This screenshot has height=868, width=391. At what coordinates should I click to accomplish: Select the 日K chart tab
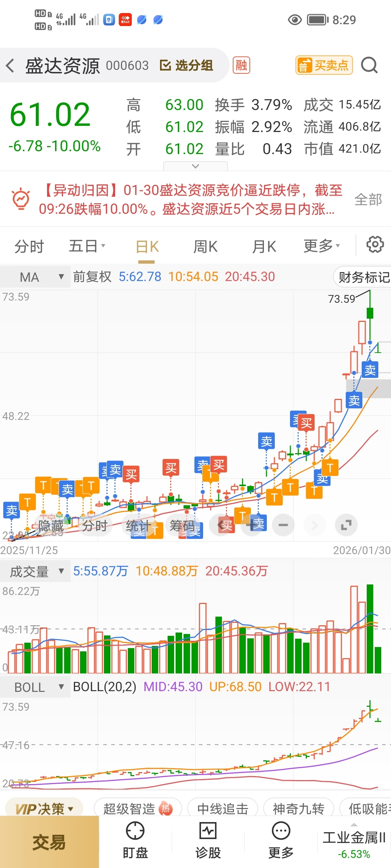(147, 247)
